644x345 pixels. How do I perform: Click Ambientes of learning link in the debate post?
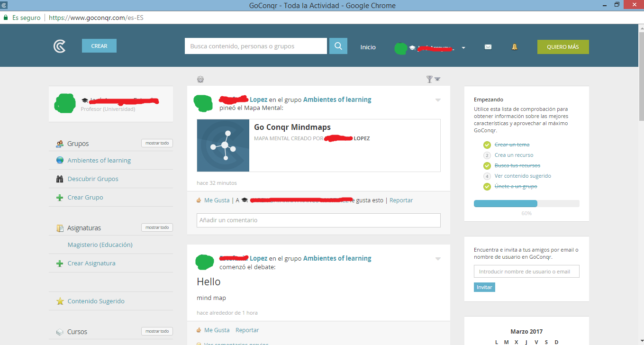pos(337,258)
